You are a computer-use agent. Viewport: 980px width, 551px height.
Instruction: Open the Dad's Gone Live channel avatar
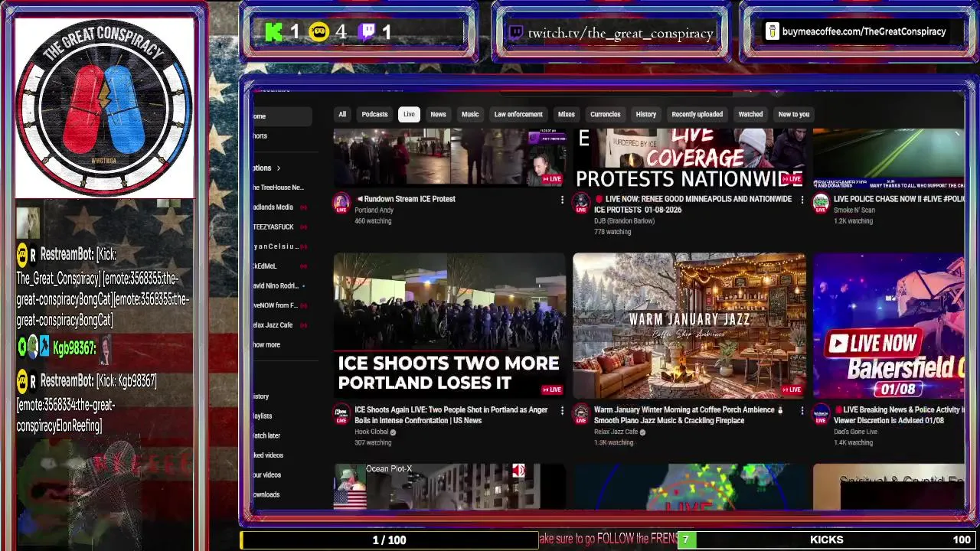tap(821, 413)
